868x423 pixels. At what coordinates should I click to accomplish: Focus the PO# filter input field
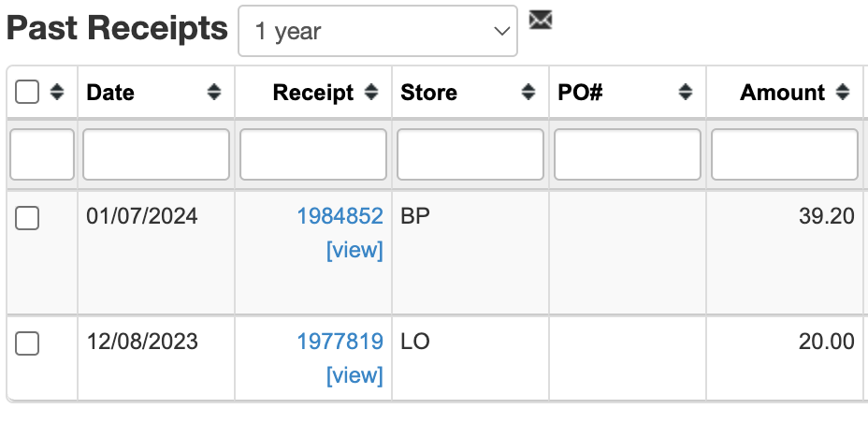click(x=628, y=154)
